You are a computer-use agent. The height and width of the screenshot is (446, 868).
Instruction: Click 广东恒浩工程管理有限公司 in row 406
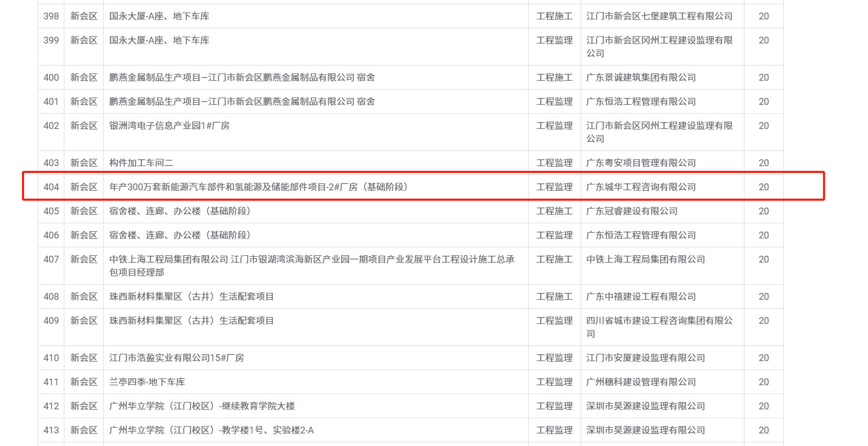641,235
